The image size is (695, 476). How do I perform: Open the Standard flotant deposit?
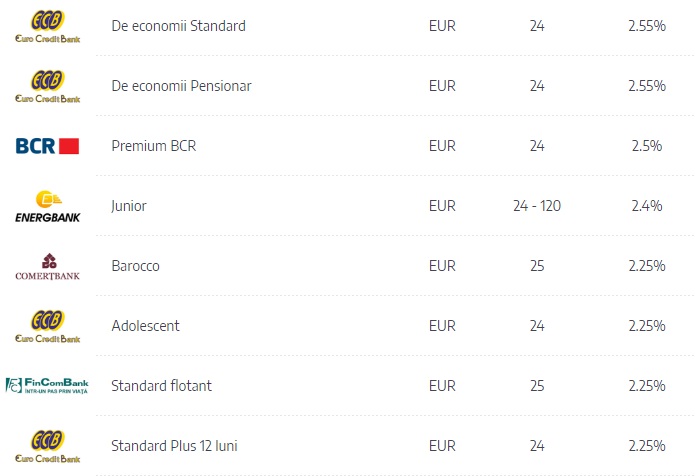coord(161,386)
